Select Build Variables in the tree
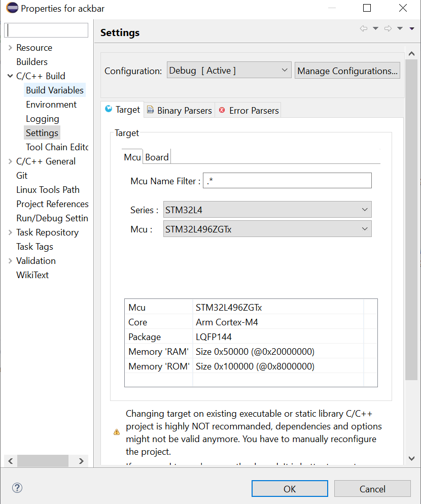Image resolution: width=421 pixels, height=504 pixels. tap(55, 90)
